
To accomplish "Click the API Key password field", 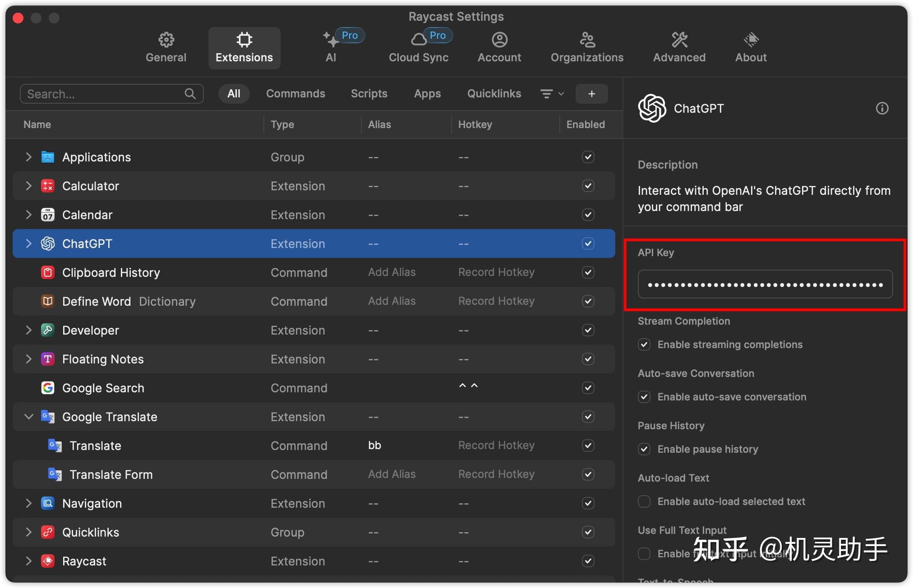I will point(765,285).
